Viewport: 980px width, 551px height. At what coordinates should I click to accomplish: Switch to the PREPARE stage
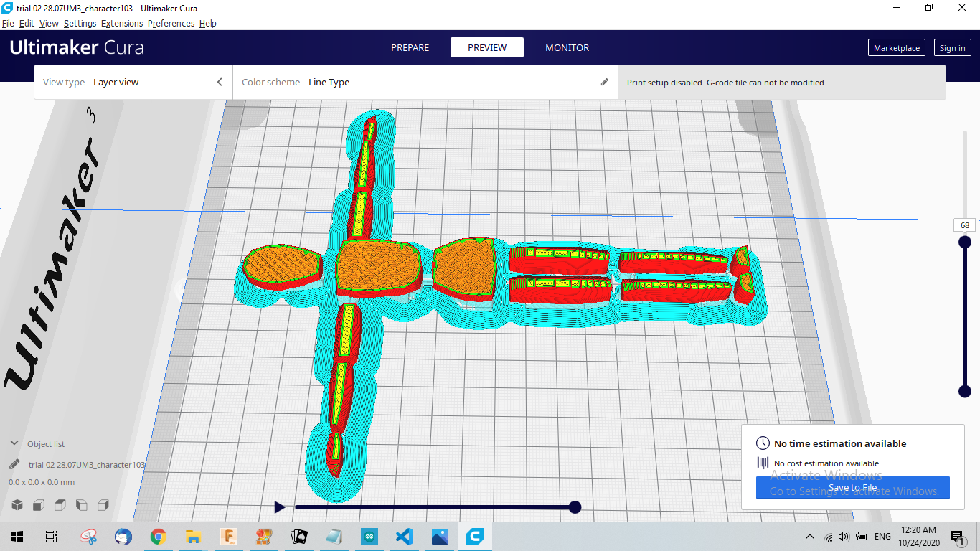click(x=410, y=47)
